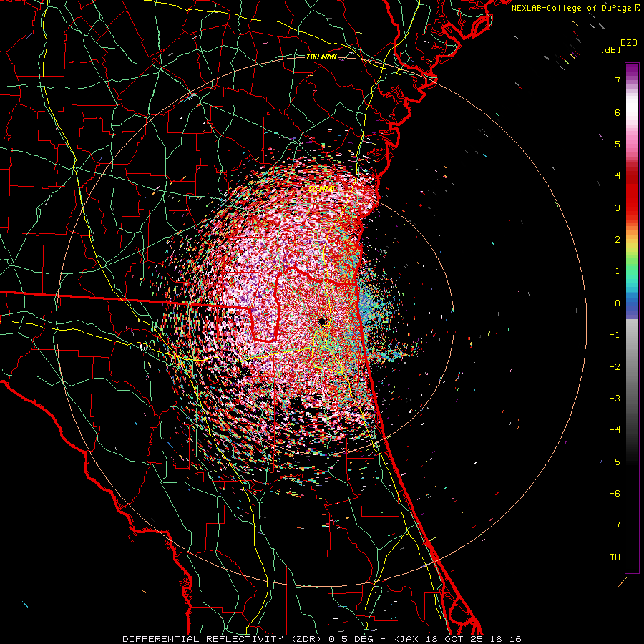Image resolution: width=644 pixels, height=644 pixels.
Task: Click the [dB] unit label
Action: coord(611,49)
